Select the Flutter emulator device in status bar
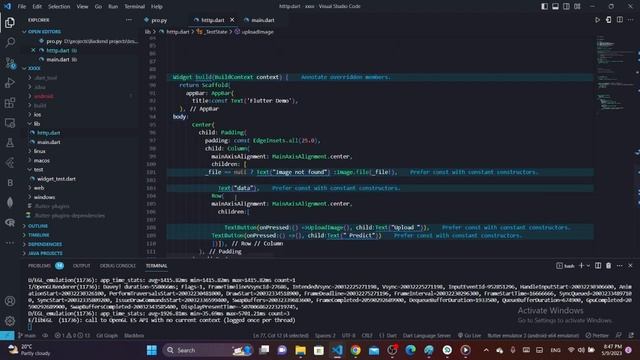 point(533,336)
